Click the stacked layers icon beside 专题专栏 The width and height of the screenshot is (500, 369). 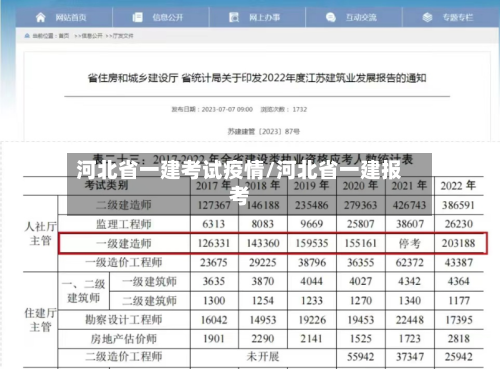click(x=427, y=17)
